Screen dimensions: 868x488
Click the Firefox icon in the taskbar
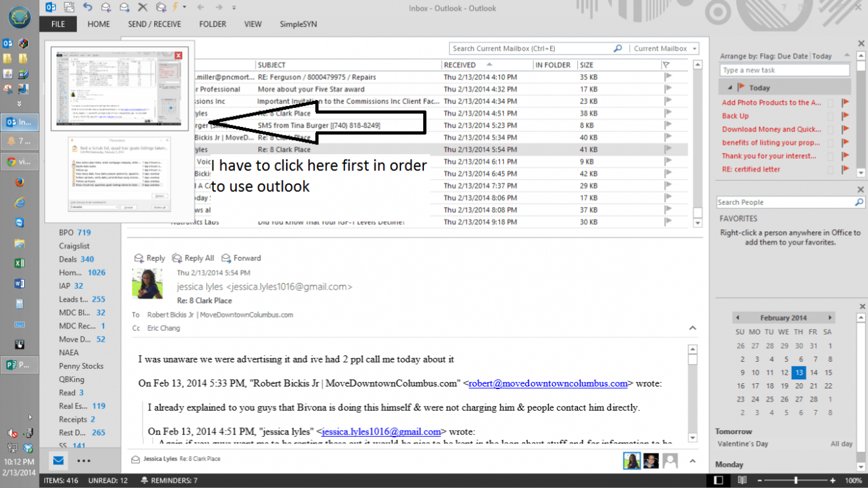click(20, 183)
